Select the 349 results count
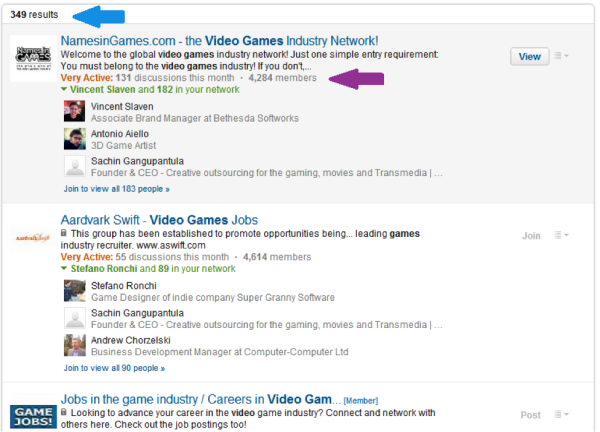The height and width of the screenshot is (432, 600). point(34,15)
